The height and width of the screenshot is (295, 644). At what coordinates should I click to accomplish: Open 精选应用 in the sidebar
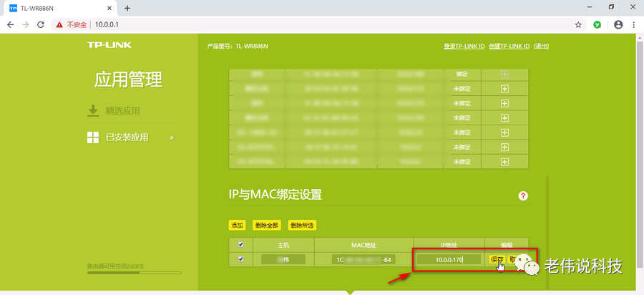point(123,111)
